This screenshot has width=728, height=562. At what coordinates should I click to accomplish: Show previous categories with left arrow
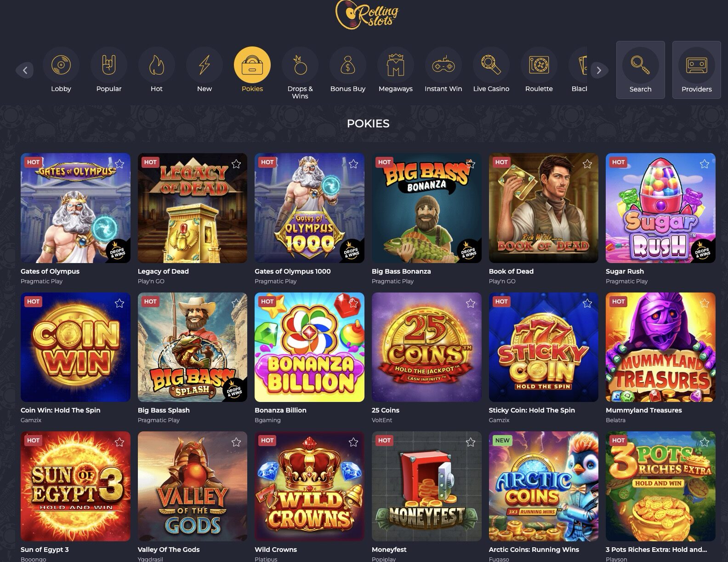[25, 70]
